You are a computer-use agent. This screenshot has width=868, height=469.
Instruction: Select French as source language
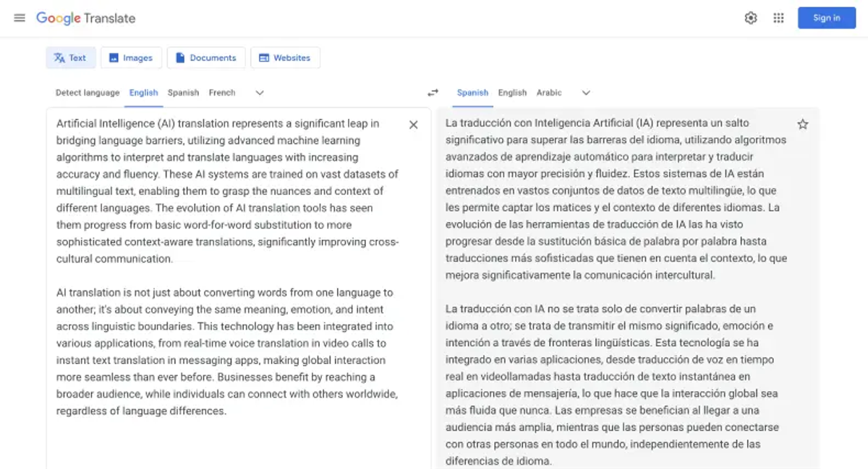(x=222, y=92)
